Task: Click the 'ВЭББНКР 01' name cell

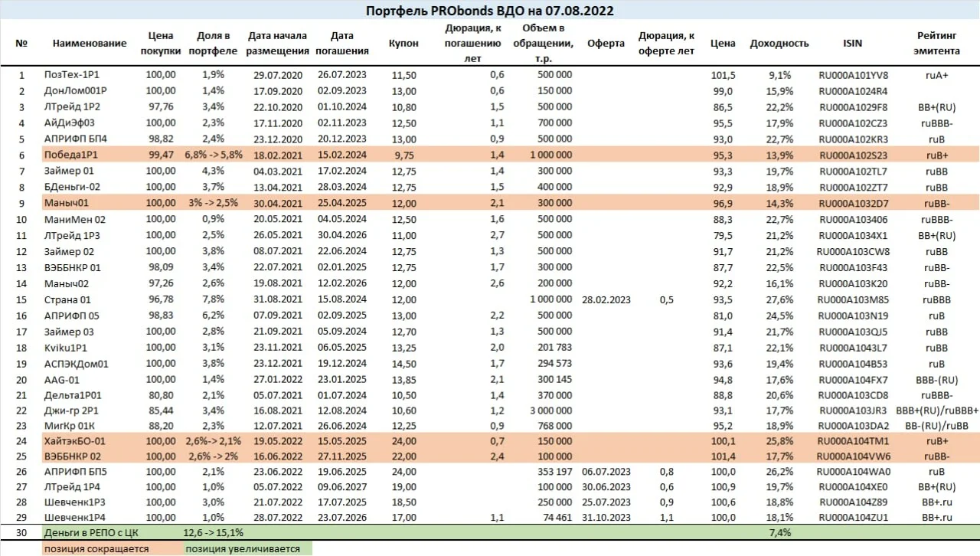Action: point(73,268)
